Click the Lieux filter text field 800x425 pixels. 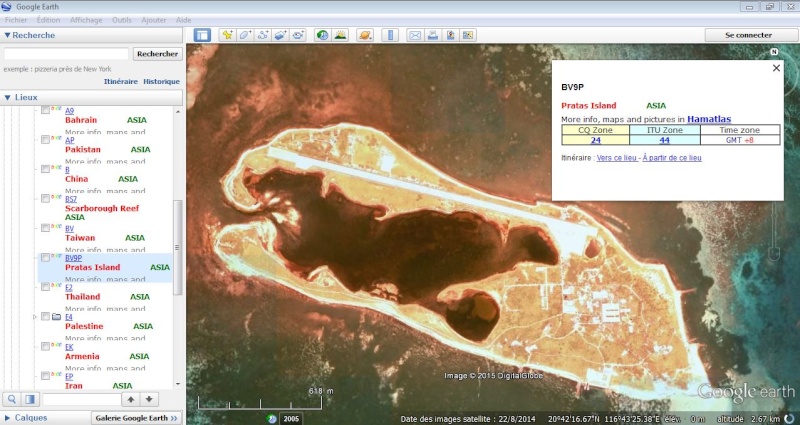82,399
